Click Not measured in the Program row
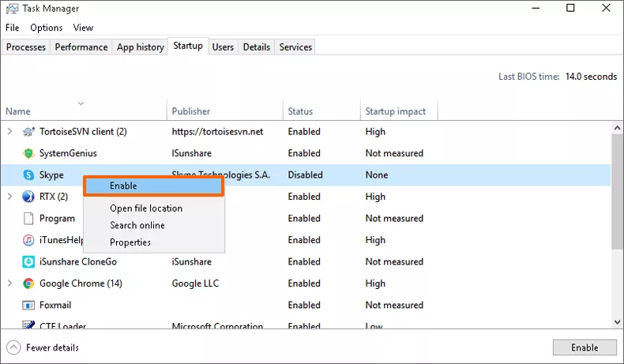624x364 pixels. tap(394, 219)
